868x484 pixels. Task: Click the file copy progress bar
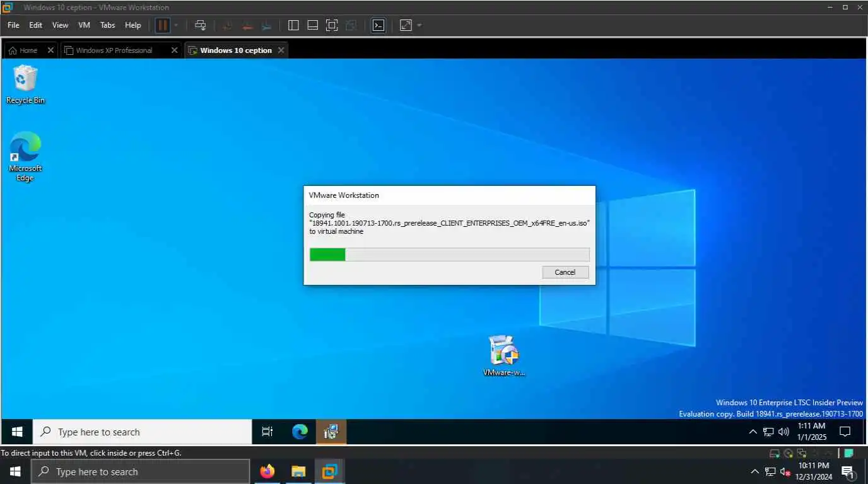pyautogui.click(x=449, y=255)
